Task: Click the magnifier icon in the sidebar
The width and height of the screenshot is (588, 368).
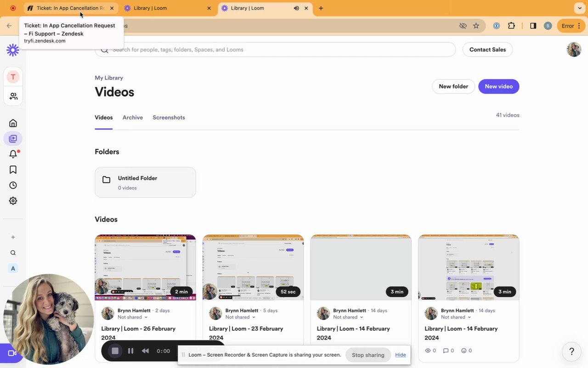Action: click(13, 253)
